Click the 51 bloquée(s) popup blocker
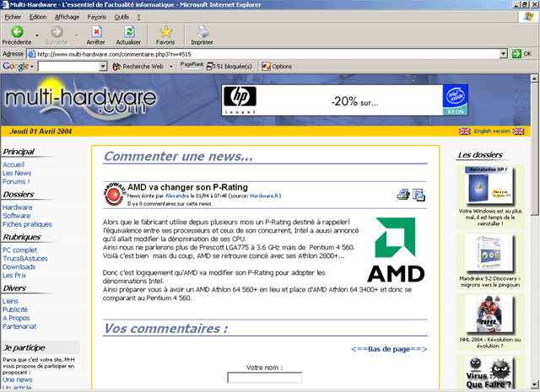Image resolution: width=540 pixels, height=392 pixels. click(x=229, y=67)
